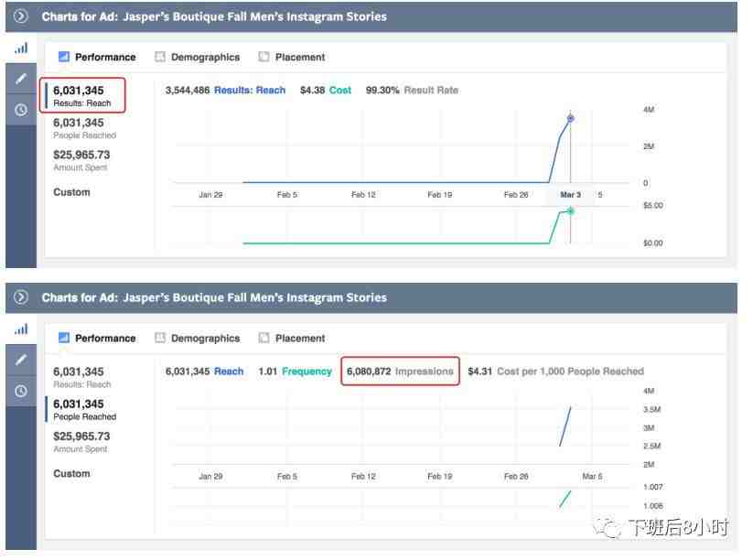Select the Amount Spent metric in the upper panel
Screen dimensions: 753x560
pyautogui.click(x=81, y=160)
